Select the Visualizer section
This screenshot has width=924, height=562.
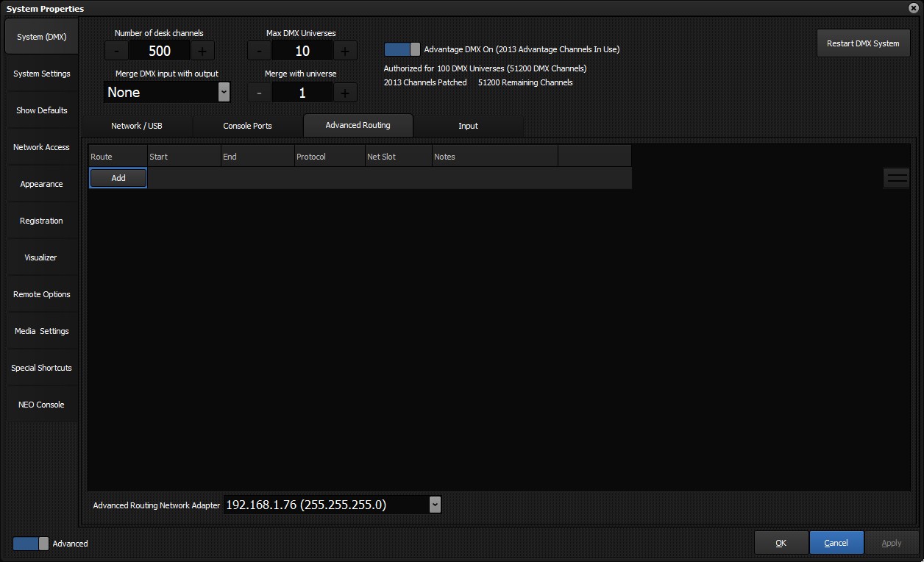pos(40,257)
